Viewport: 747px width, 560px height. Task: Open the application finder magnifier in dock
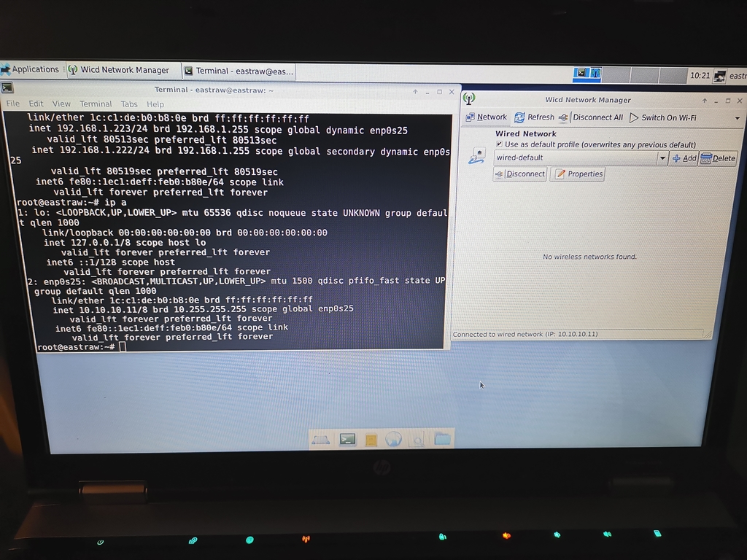(418, 440)
